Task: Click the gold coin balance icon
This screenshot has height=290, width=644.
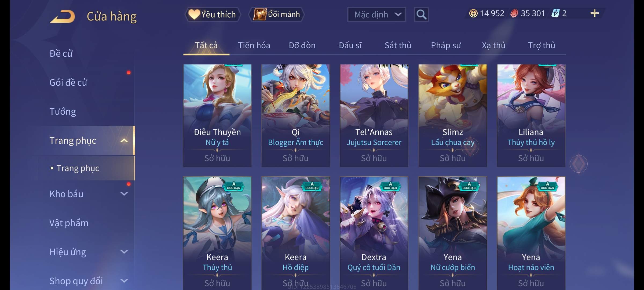Action: 473,13
